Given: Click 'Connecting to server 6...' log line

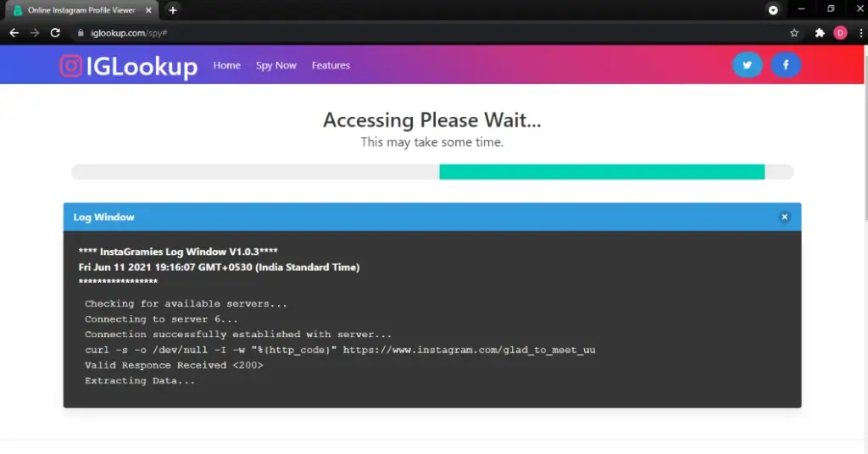Looking at the screenshot, I should tap(161, 319).
